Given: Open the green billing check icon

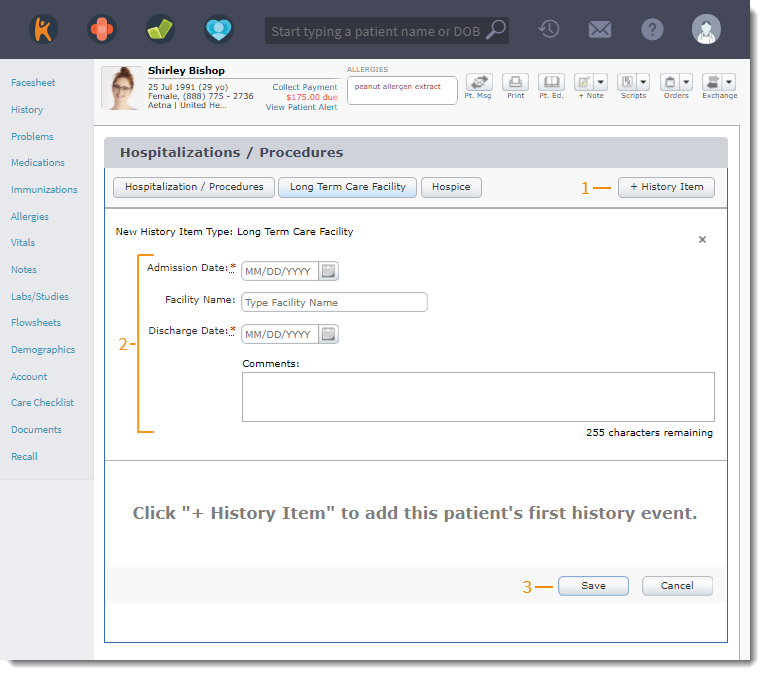Looking at the screenshot, I should point(161,30).
